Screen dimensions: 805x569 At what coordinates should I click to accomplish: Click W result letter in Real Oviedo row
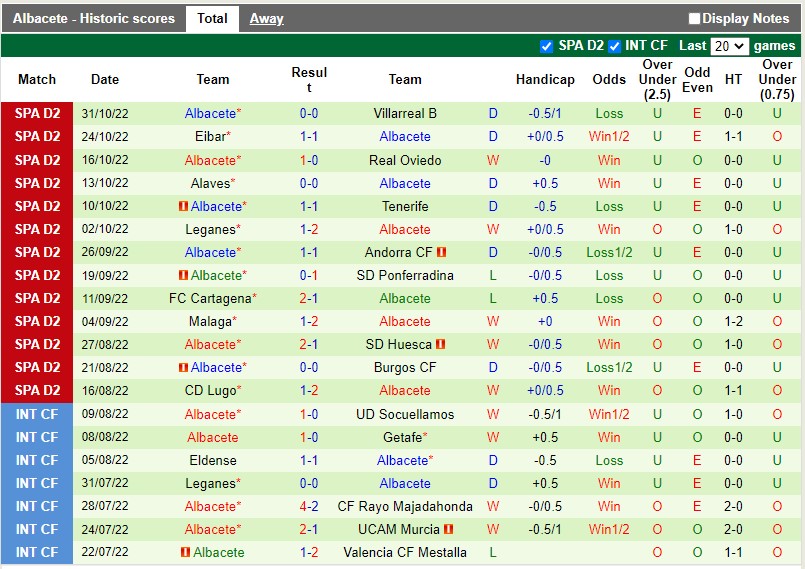tap(493, 160)
